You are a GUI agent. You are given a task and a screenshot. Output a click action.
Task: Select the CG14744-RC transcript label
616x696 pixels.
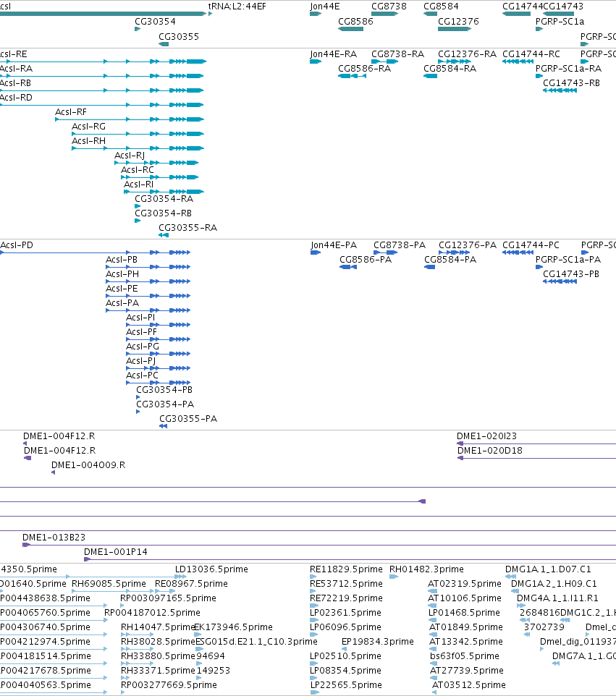pyautogui.click(x=531, y=54)
